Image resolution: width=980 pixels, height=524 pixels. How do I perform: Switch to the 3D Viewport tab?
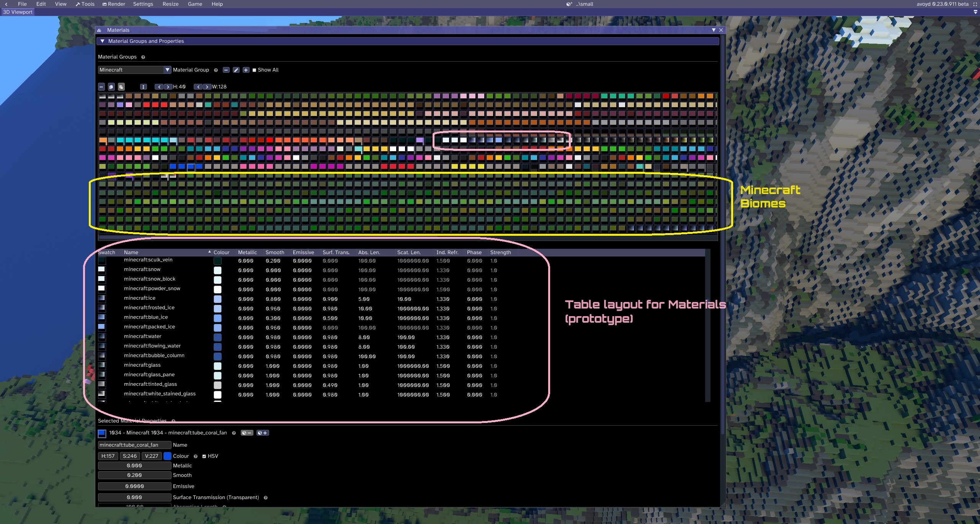(18, 12)
